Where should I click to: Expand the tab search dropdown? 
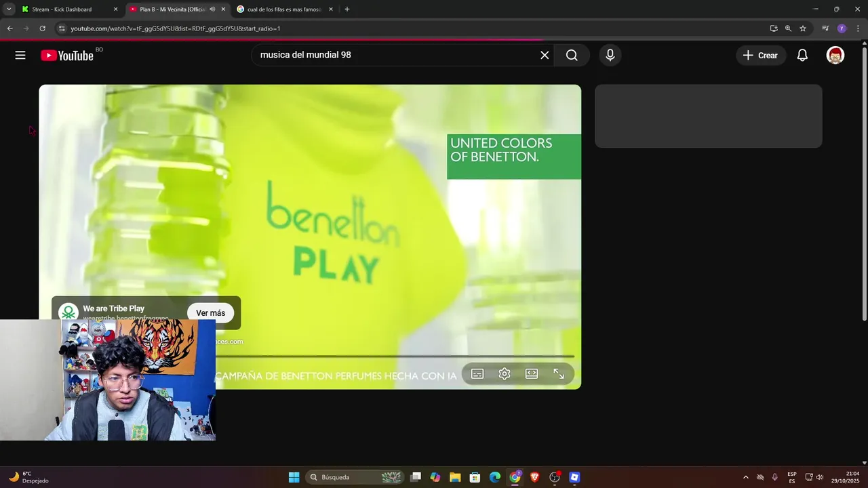tap(9, 9)
